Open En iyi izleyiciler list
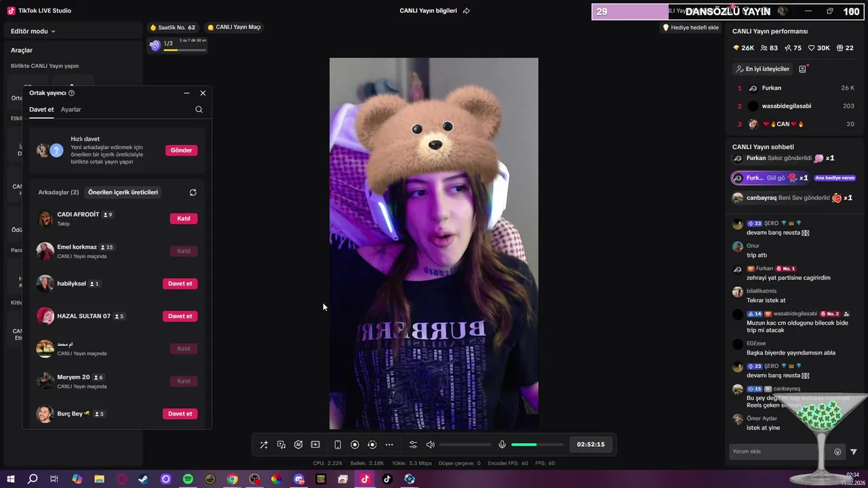Screen dimensions: 868x488 [762, 69]
